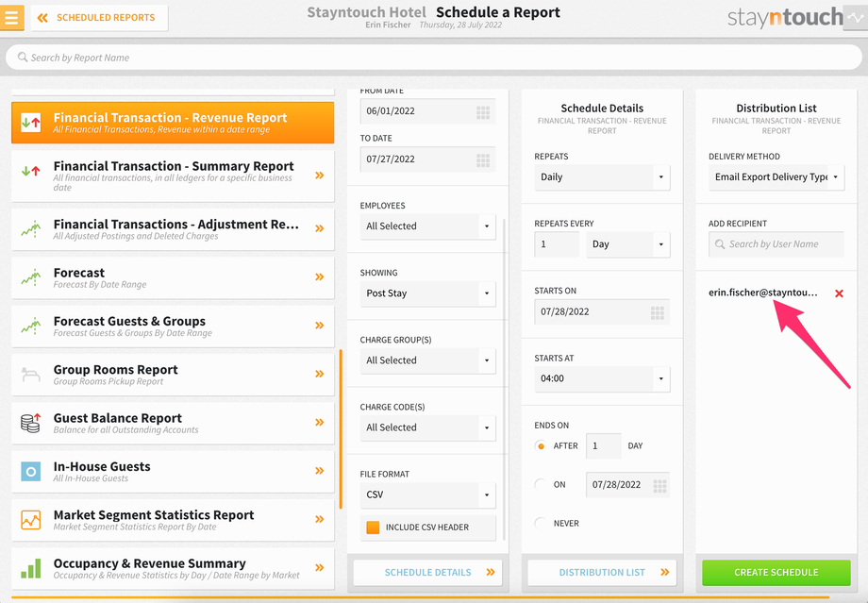This screenshot has width=868, height=603.
Task: Click the Create Schedule button
Action: 776,573
